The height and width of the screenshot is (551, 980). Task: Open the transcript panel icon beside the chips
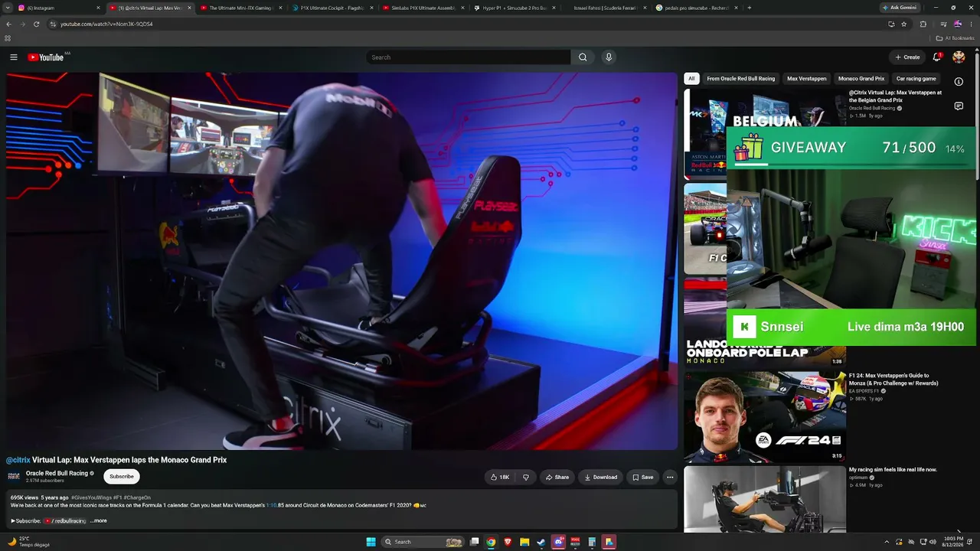959,106
